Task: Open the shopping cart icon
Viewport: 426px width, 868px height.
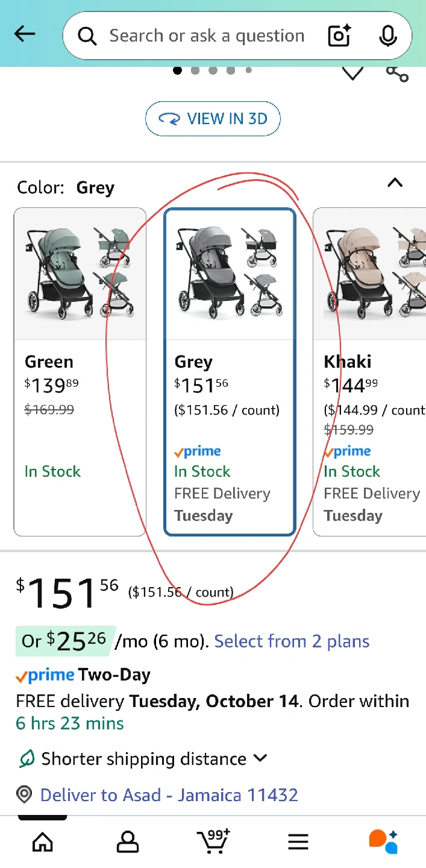Action: (x=213, y=841)
